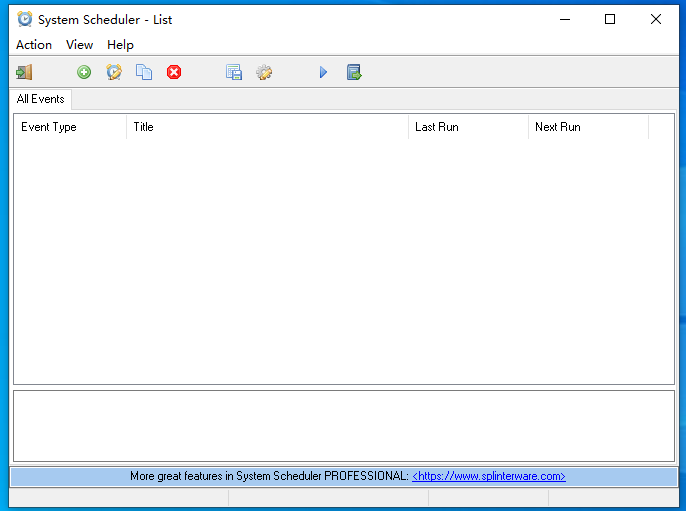Run selected event with blue play arrow
The height and width of the screenshot is (511, 686).
[323, 72]
